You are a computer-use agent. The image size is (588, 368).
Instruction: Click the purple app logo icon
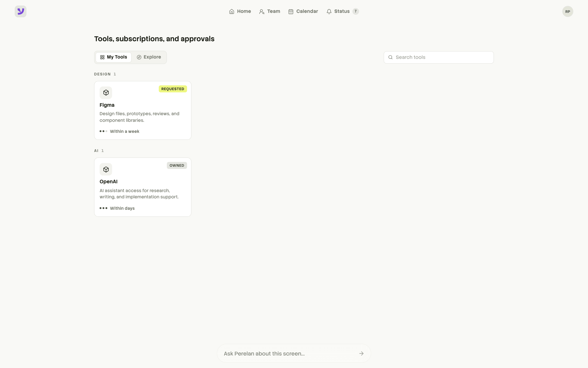click(21, 11)
